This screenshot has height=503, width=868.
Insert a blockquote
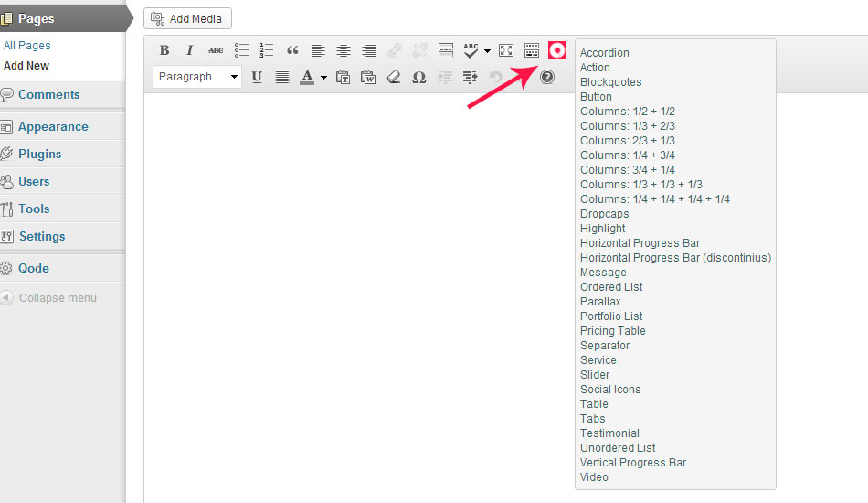pyautogui.click(x=292, y=50)
